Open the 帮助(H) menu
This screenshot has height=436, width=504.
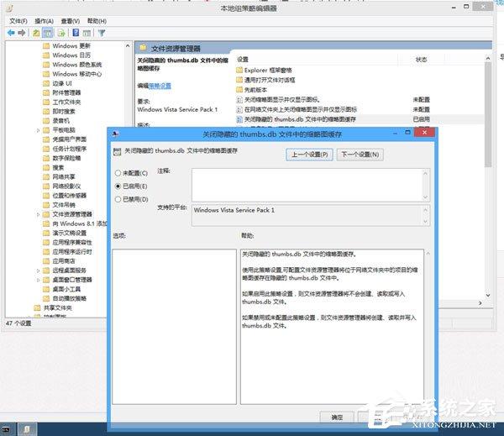click(97, 21)
